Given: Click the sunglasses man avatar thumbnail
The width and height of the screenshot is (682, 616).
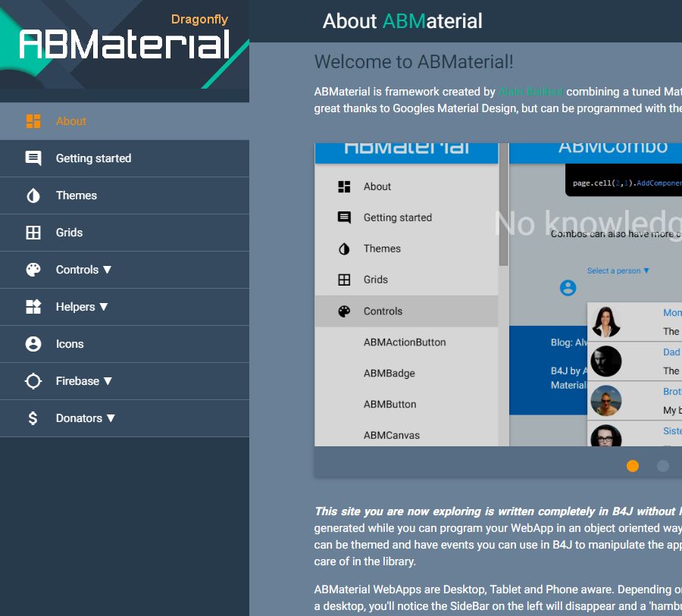Looking at the screenshot, I should (x=606, y=401).
